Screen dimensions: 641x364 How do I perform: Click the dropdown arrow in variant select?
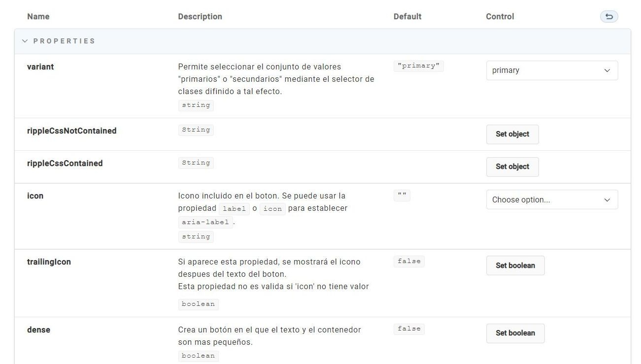(607, 70)
